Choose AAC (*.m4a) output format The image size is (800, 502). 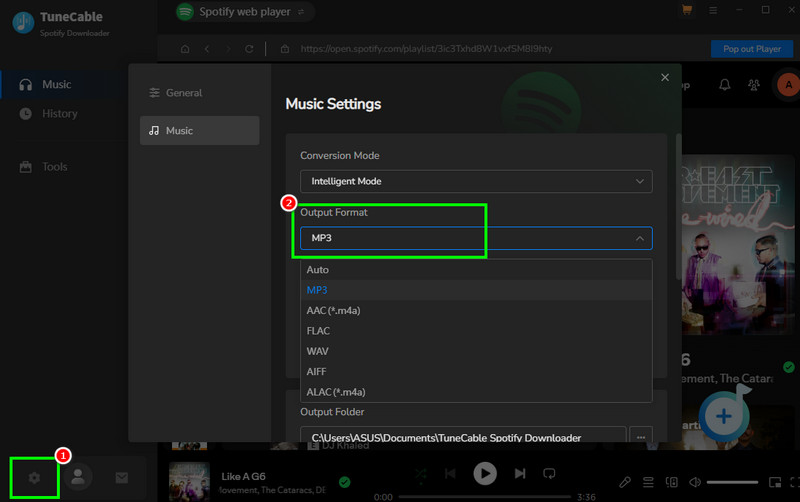(x=476, y=311)
